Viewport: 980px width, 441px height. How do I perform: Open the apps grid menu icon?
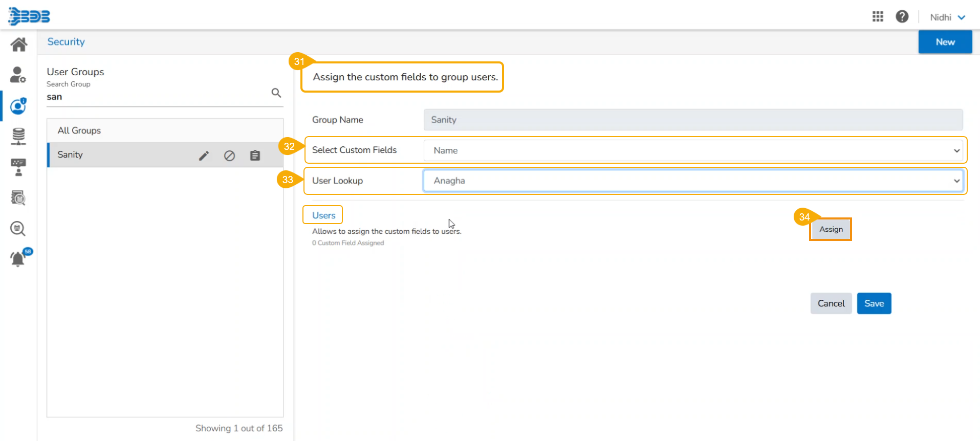tap(878, 17)
